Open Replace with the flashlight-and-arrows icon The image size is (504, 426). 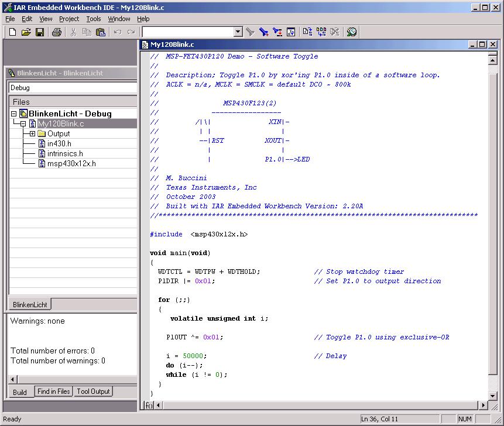(277, 32)
